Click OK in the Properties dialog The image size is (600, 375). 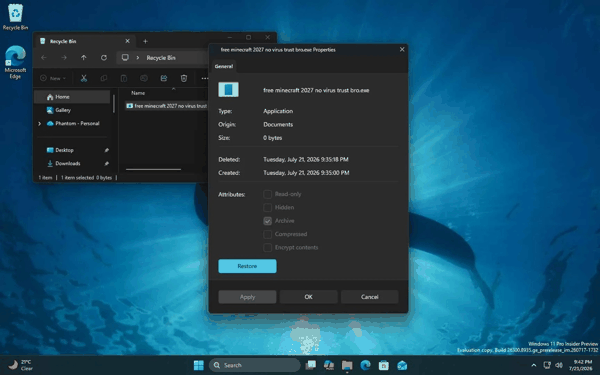(x=308, y=297)
